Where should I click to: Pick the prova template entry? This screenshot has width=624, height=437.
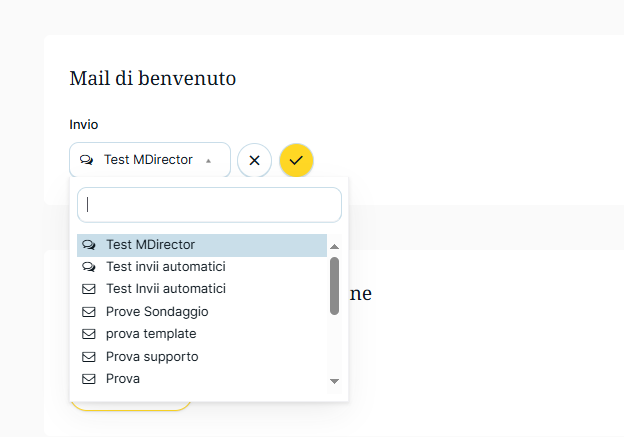[151, 334]
